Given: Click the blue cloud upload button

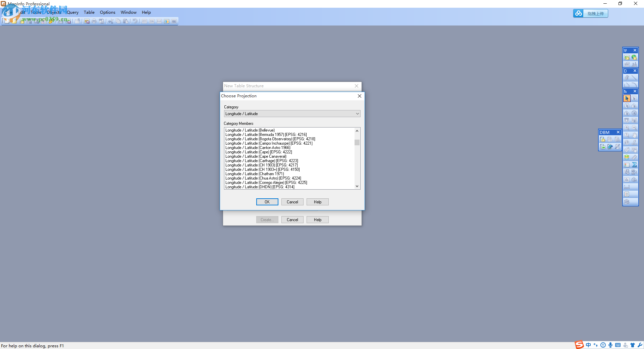Looking at the screenshot, I should pyautogui.click(x=590, y=13).
